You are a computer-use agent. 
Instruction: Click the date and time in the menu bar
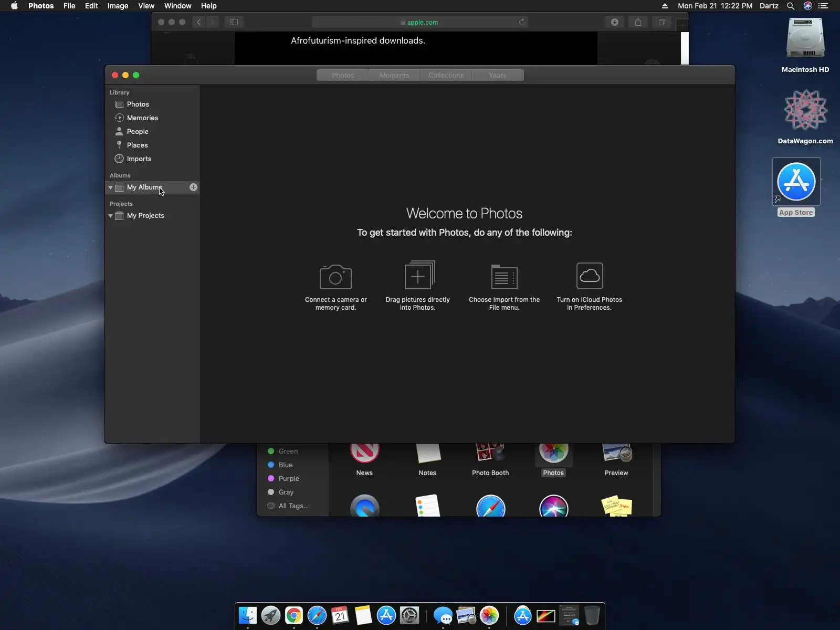[715, 6]
